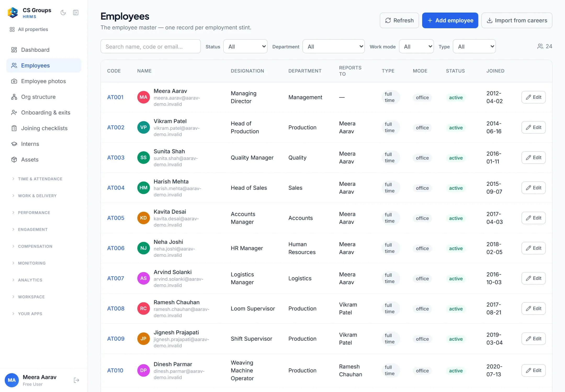Expand Your Apps section
The width and height of the screenshot is (565, 392).
tap(27, 314)
